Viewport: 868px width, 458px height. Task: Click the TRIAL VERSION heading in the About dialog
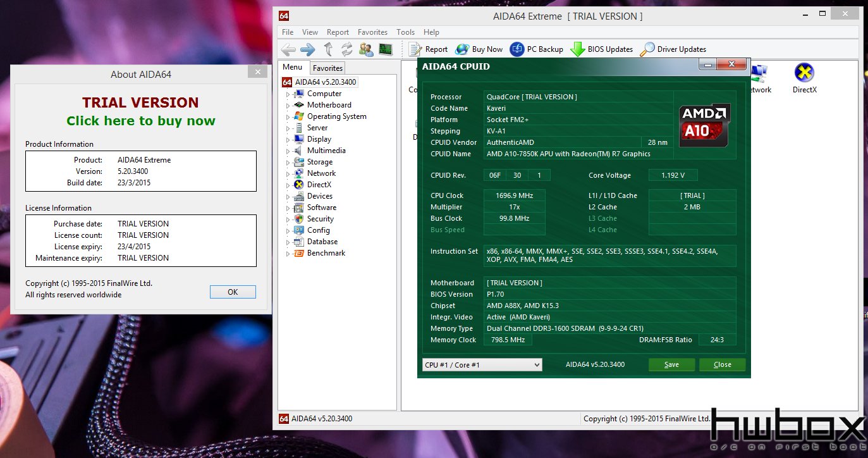point(140,102)
